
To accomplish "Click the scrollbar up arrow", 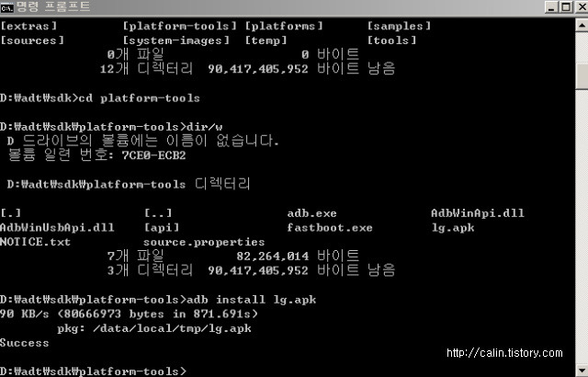I will coord(582,25).
